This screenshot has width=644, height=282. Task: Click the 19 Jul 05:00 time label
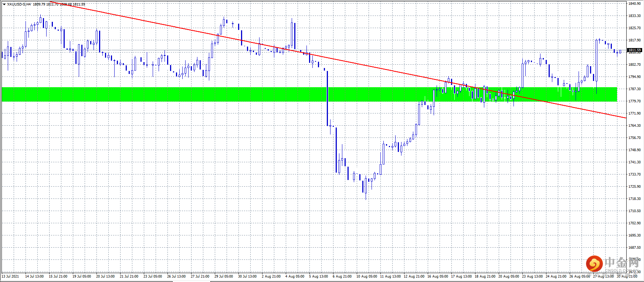pyautogui.click(x=82, y=276)
